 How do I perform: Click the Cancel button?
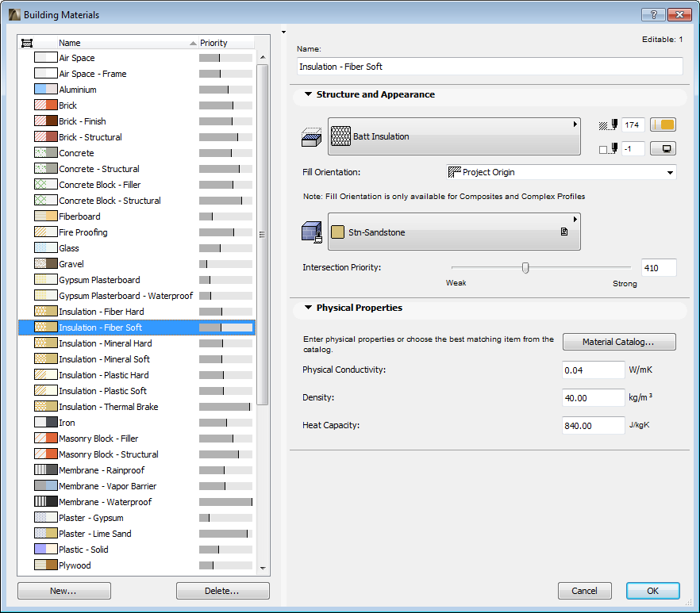point(584,591)
